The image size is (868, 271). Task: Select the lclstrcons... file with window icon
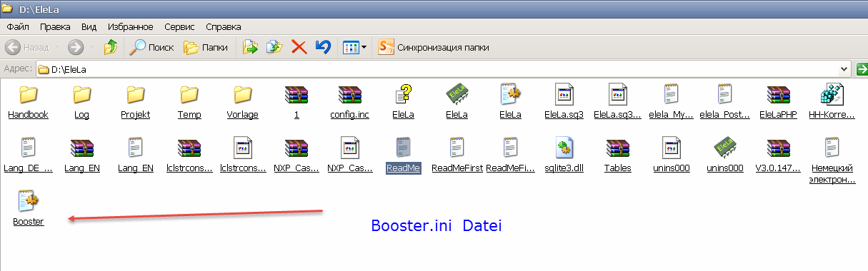coord(243,155)
